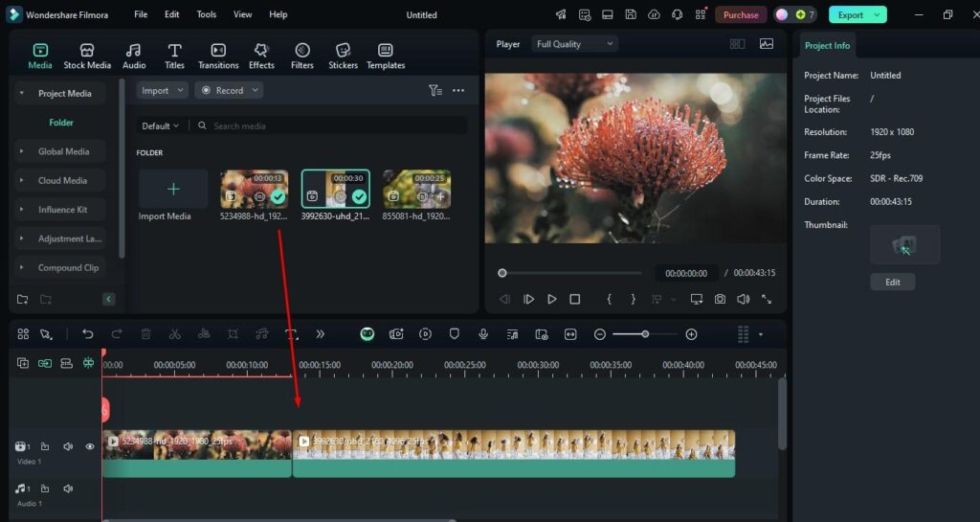Click the Purchase button
The image size is (980, 522).
point(741,15)
